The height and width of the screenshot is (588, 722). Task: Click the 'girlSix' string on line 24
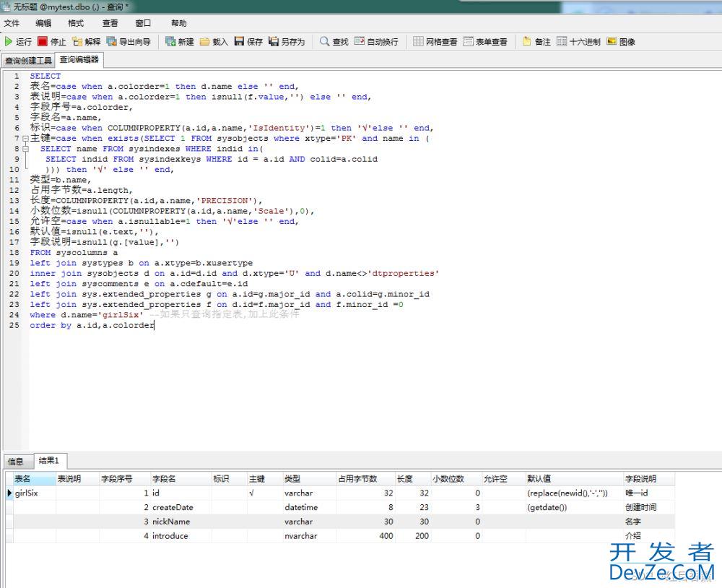[x=120, y=315]
